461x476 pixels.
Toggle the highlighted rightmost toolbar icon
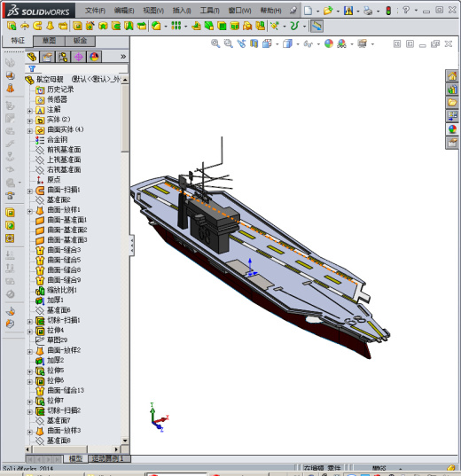pos(316,26)
